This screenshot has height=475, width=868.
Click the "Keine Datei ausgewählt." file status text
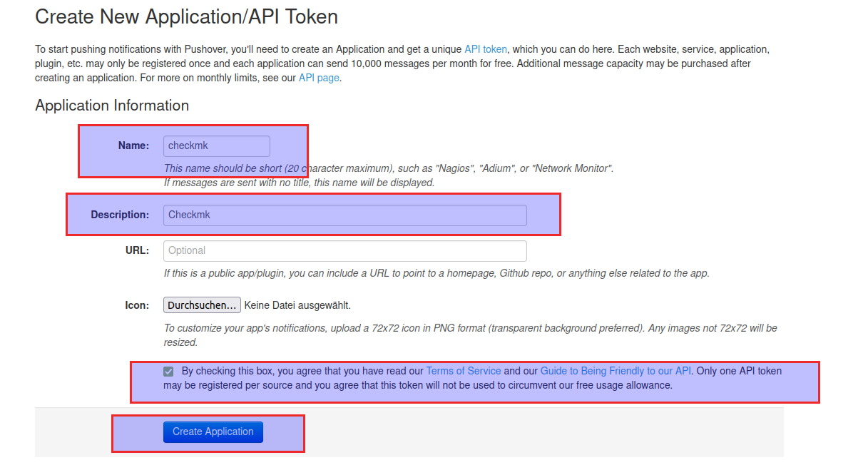pos(297,305)
